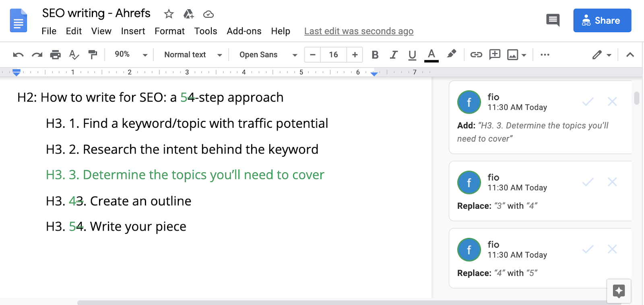Open comment history speech bubble icon

tap(553, 20)
